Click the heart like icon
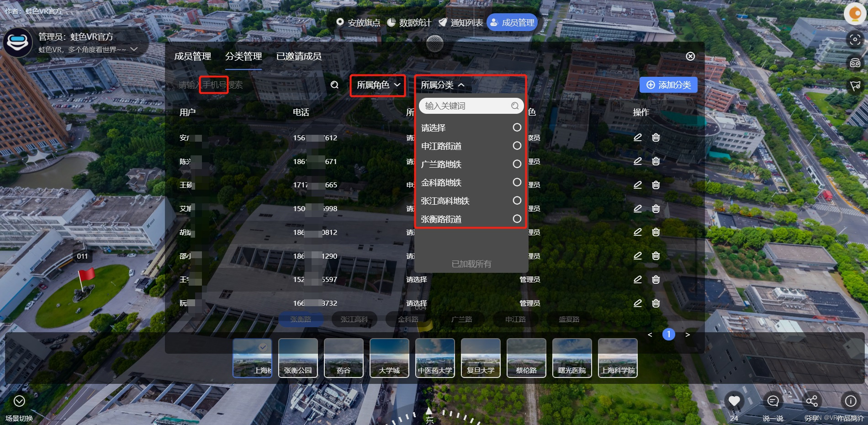Viewport: 868px width, 425px height. click(734, 401)
